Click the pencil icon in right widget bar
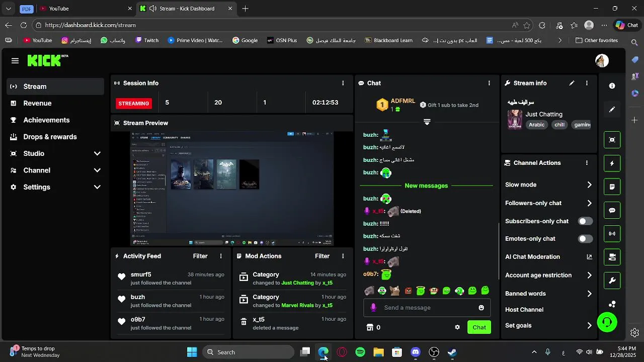 tap(612, 109)
